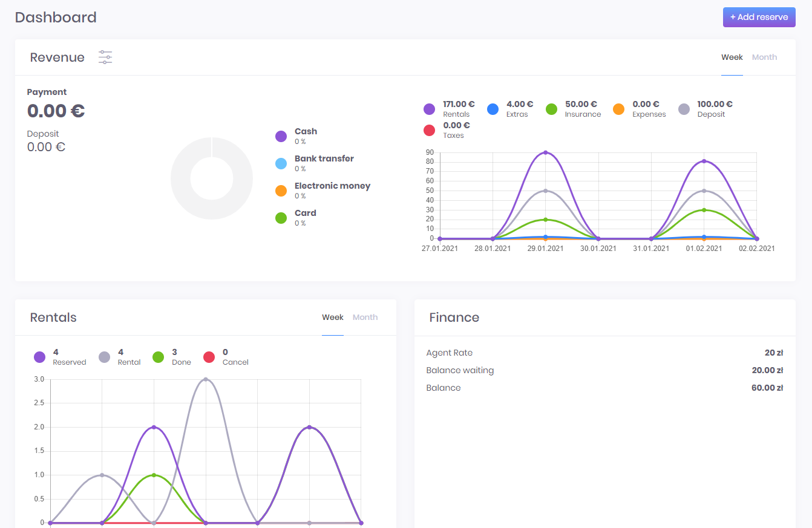This screenshot has height=528, width=812.
Task: Click the 28.01.2021 date axis label
Action: coord(493,248)
